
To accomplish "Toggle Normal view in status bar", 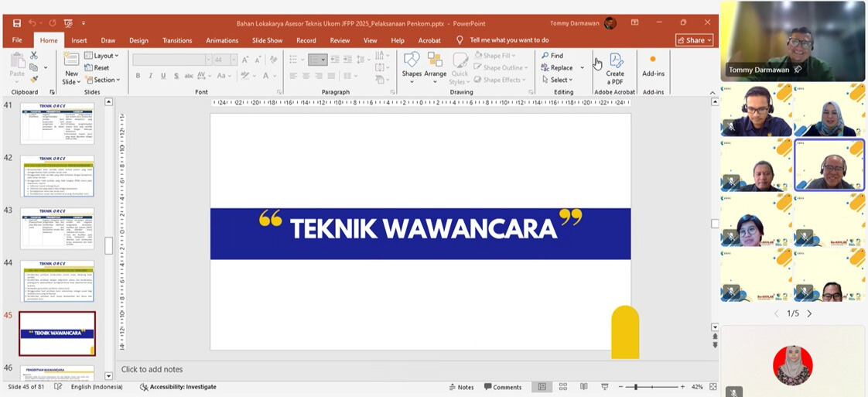I will click(542, 387).
